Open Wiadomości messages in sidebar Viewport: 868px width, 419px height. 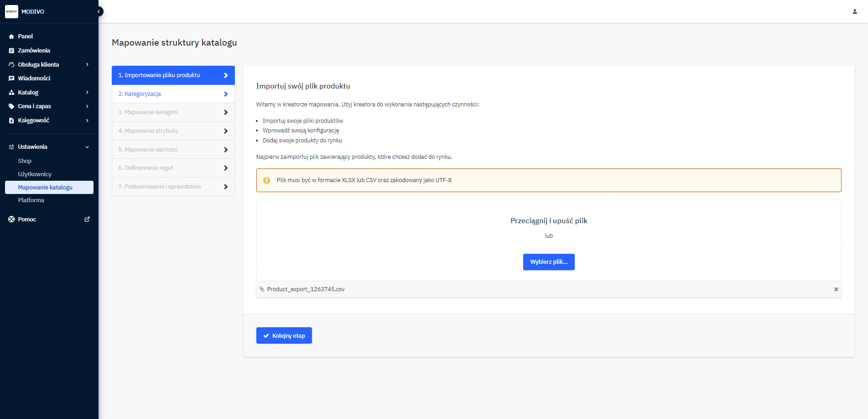[34, 79]
